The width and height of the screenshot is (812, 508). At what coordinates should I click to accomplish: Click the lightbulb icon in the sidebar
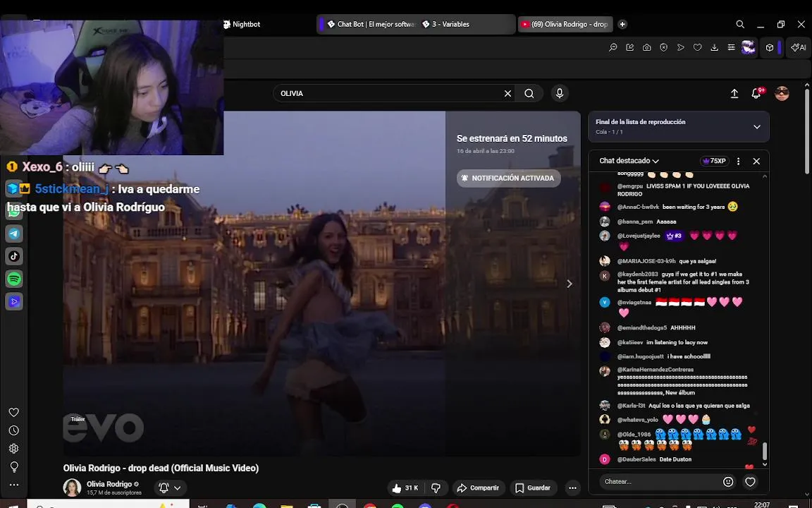(x=14, y=467)
